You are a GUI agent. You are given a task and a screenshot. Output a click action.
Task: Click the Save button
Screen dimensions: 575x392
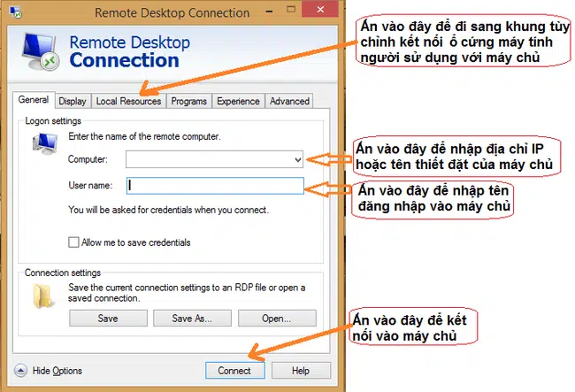107,318
